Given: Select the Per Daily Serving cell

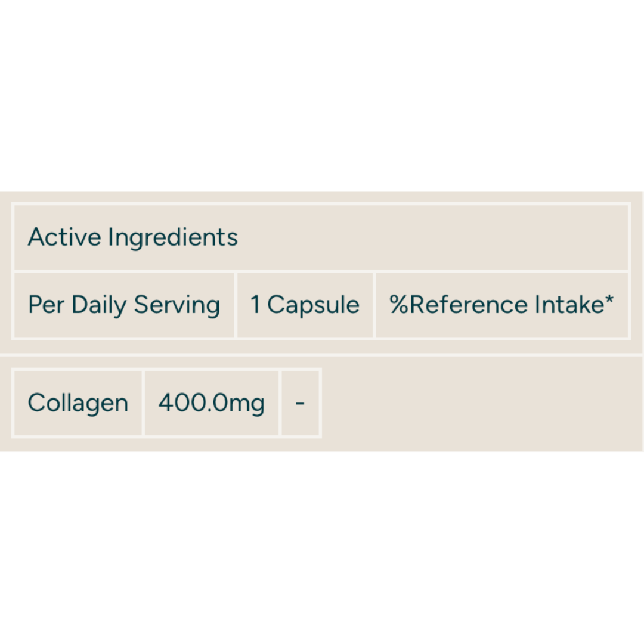Looking at the screenshot, I should pyautogui.click(x=124, y=305).
